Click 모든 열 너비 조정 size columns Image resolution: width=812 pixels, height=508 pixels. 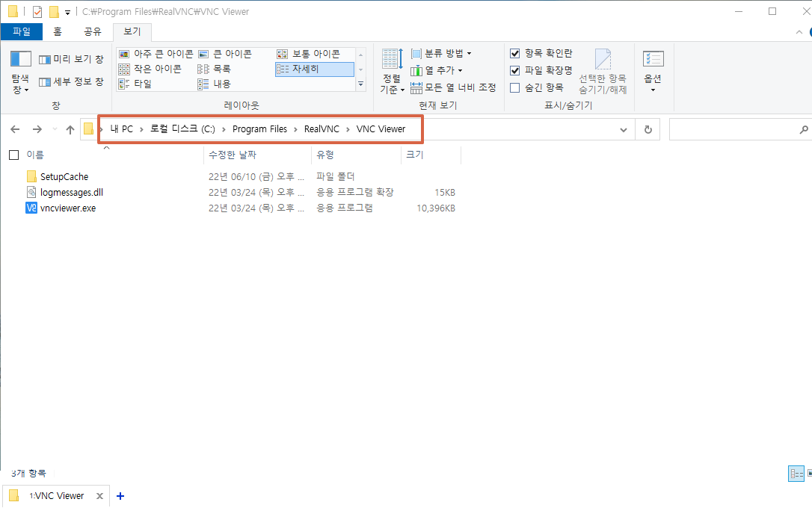453,88
